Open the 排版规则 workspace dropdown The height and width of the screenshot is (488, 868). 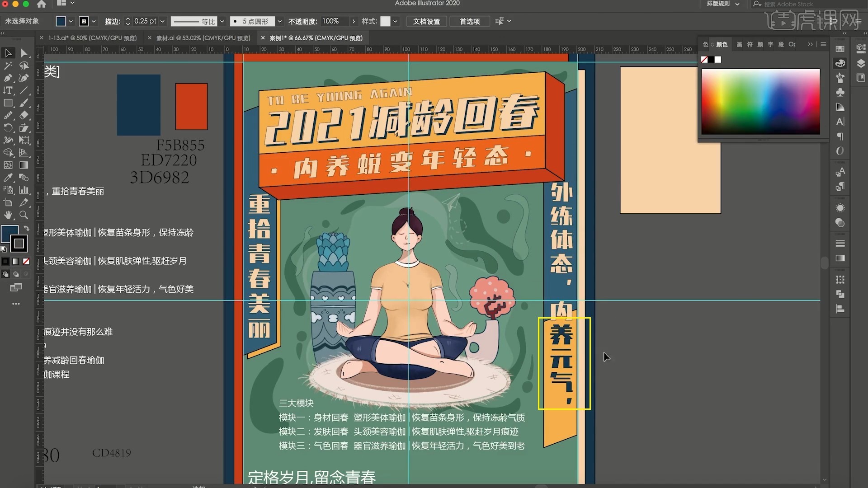pos(723,4)
